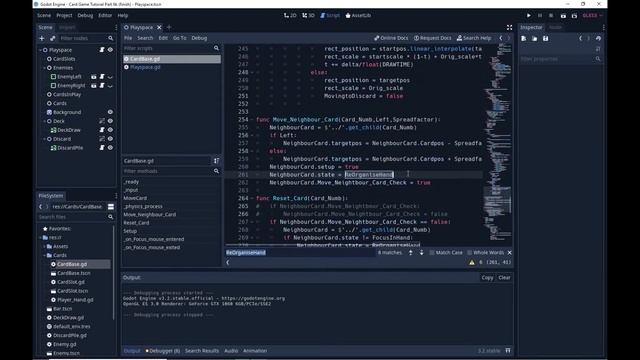Fold the function at line 254

pyautogui.click(x=252, y=120)
